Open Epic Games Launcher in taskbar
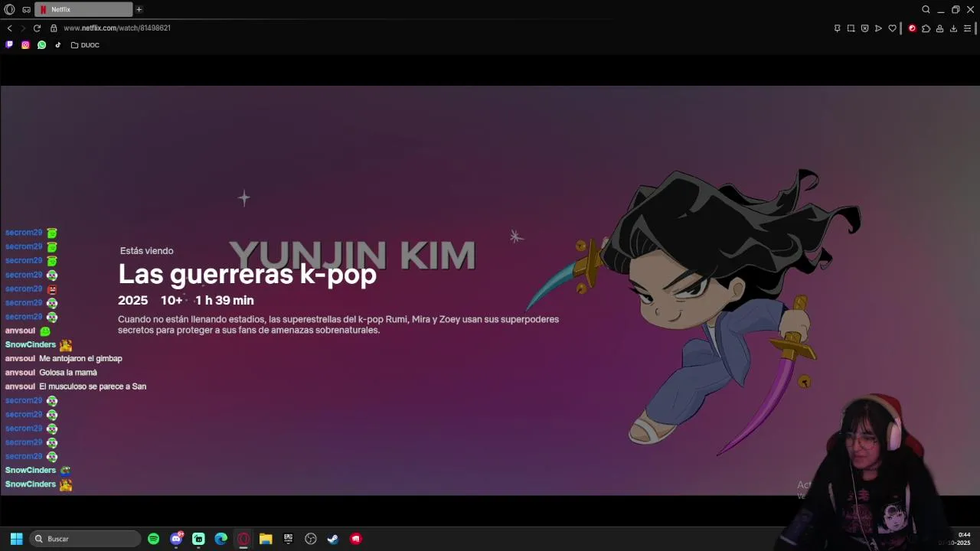 [x=288, y=539]
